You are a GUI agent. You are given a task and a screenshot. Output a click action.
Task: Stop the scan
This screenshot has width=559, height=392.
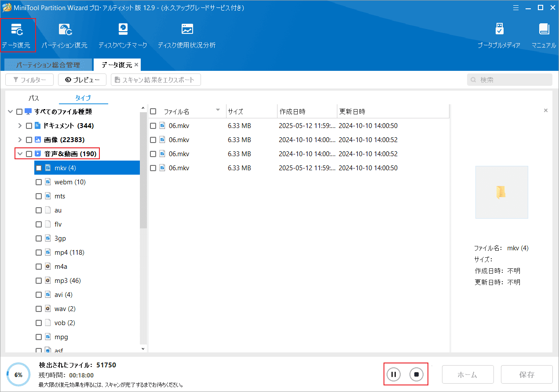point(416,374)
